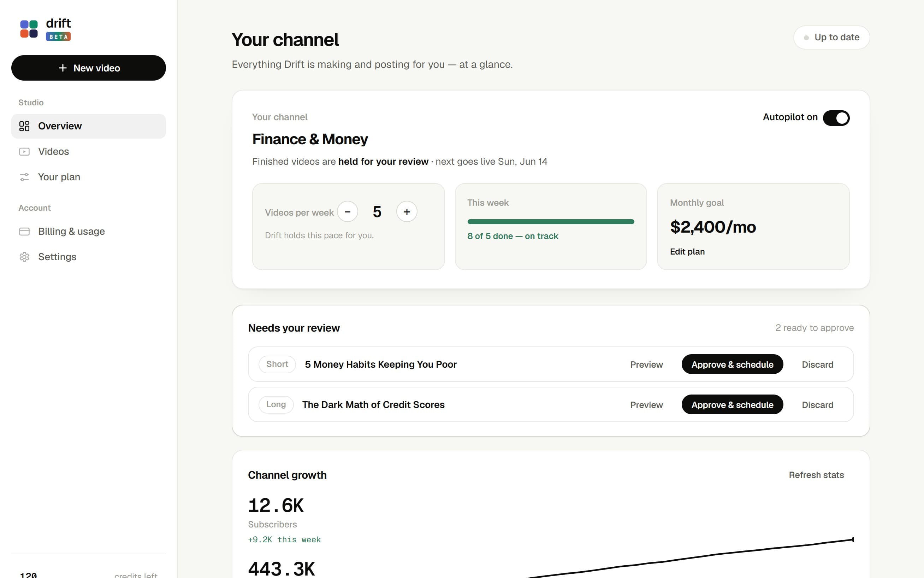The image size is (924, 578).
Task: Open the Videos section
Action: (89, 152)
